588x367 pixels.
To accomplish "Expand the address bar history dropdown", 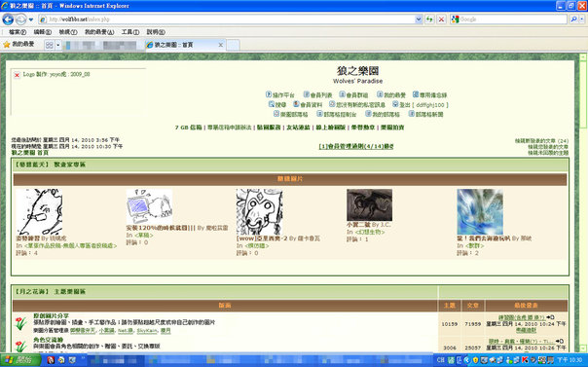I will pyautogui.click(x=419, y=19).
